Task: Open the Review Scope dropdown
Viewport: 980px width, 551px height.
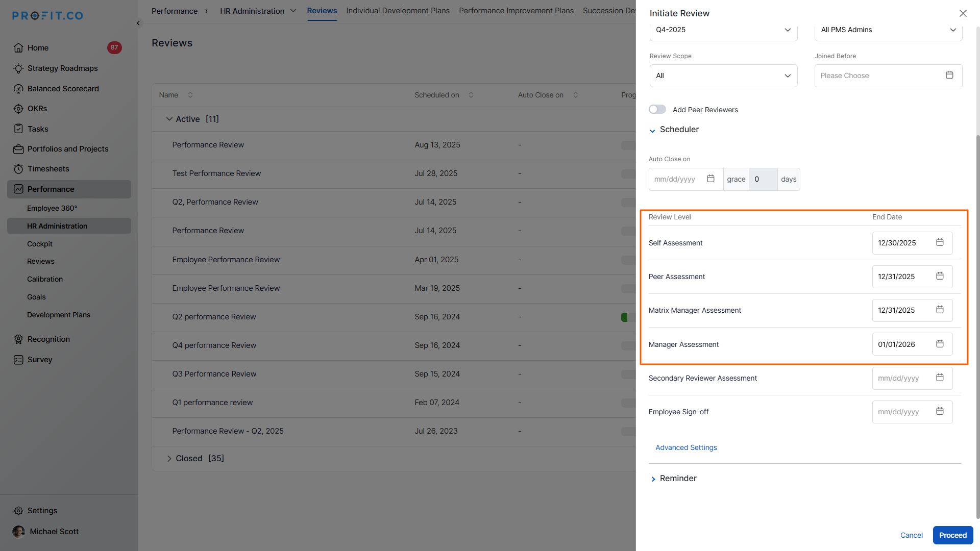Action: [x=723, y=76]
